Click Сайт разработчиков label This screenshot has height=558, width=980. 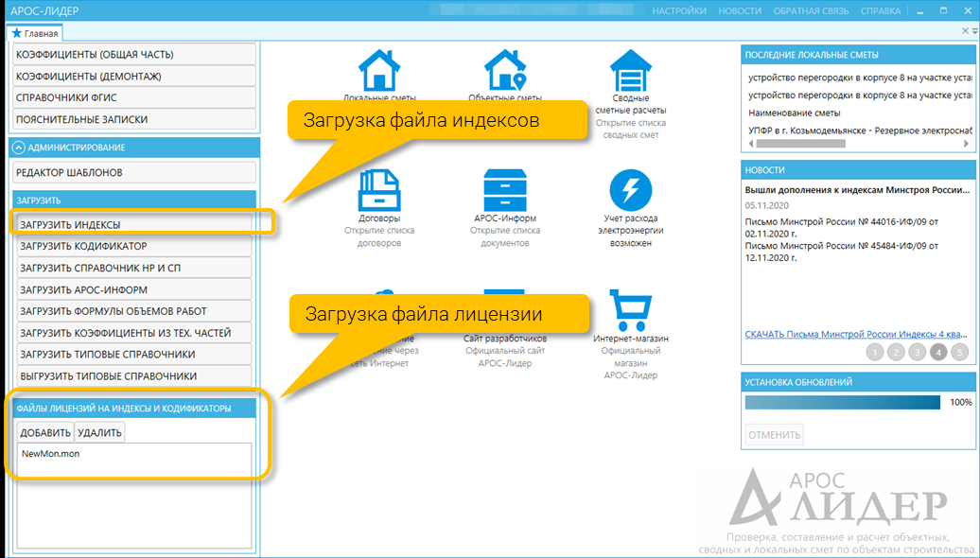505,338
